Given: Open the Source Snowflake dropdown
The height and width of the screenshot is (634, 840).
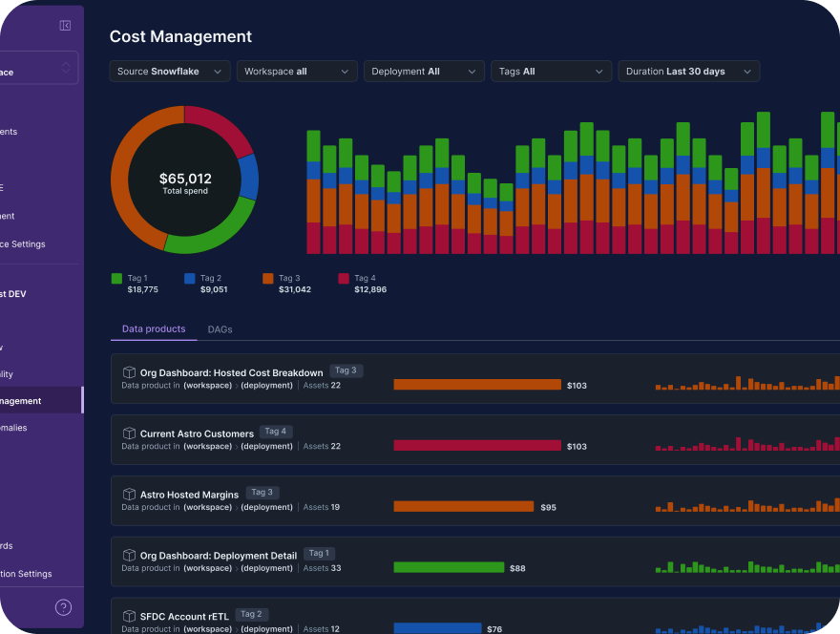Looking at the screenshot, I should point(170,72).
